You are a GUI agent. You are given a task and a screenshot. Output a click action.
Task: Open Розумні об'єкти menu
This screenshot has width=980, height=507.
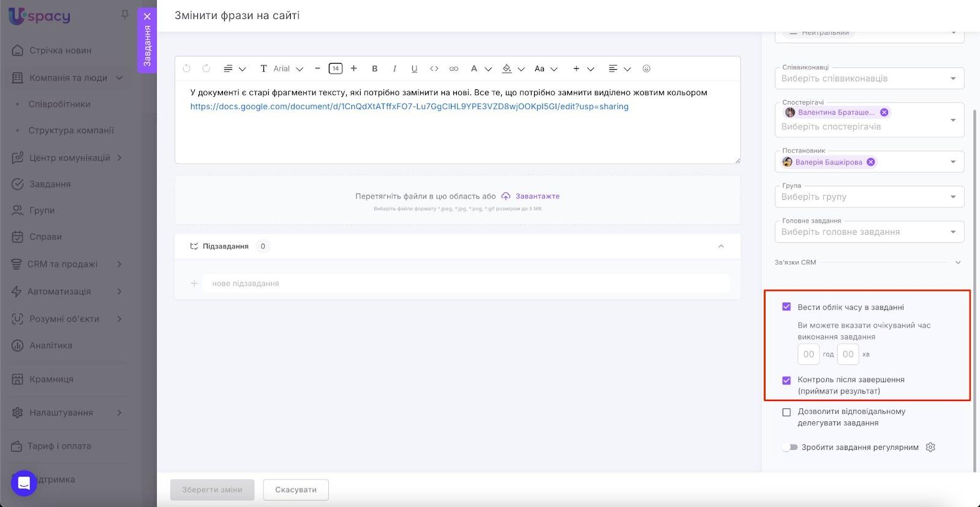67,319
